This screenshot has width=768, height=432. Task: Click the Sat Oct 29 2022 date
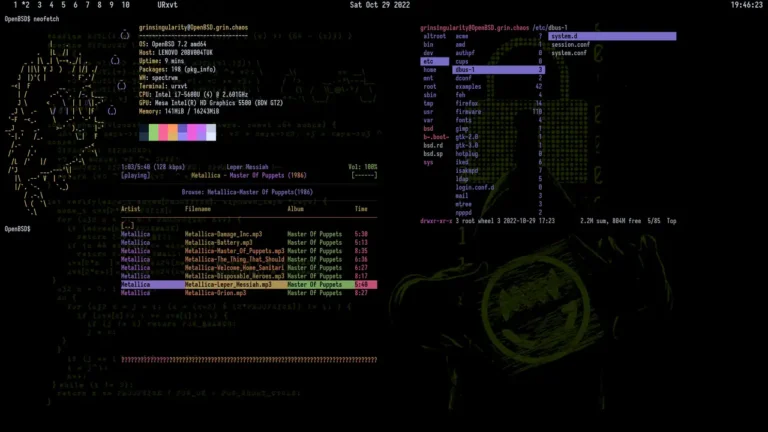[380, 5]
